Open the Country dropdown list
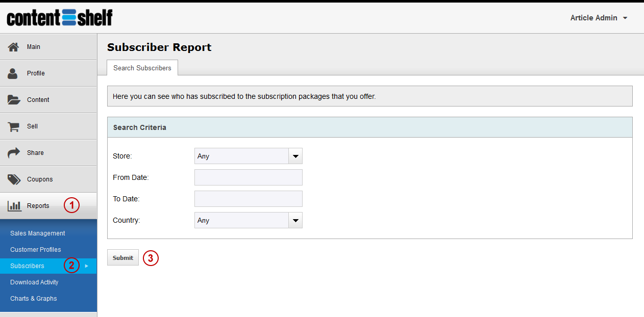644x317 pixels. pos(249,221)
